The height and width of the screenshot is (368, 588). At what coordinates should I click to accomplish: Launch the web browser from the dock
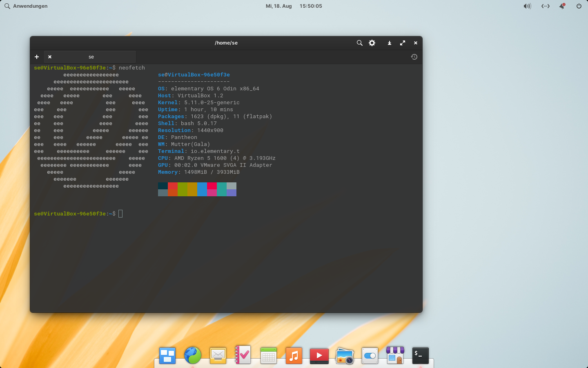[193, 355]
